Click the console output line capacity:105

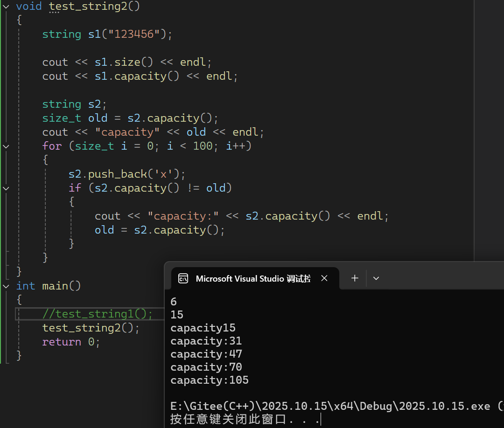click(x=210, y=380)
